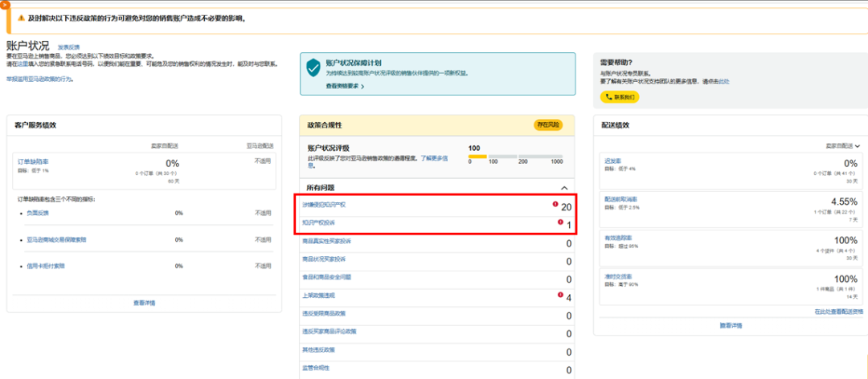The height and width of the screenshot is (379, 868).
Task: Open 信用卡拒付索赔 link
Action: click(x=44, y=266)
